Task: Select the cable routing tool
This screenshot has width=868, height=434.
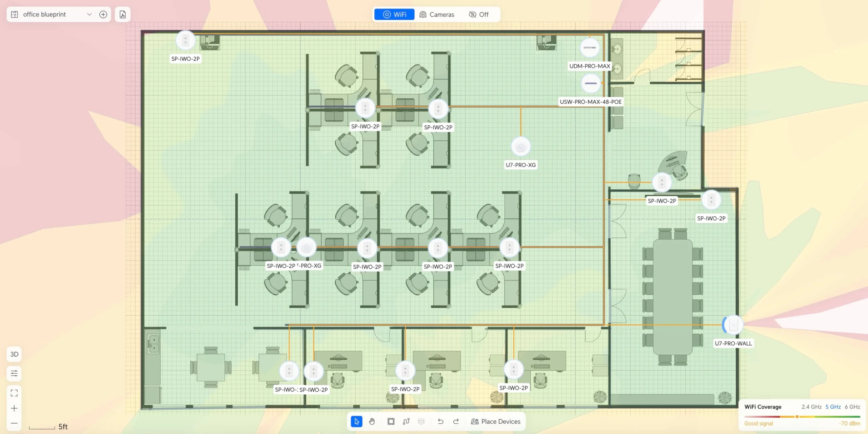Action: pyautogui.click(x=406, y=421)
